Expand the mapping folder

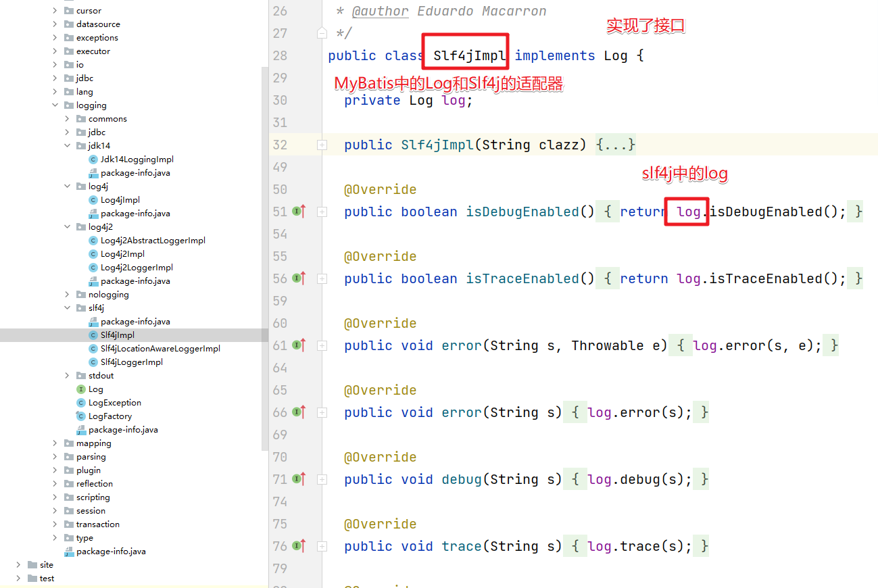tap(55, 443)
